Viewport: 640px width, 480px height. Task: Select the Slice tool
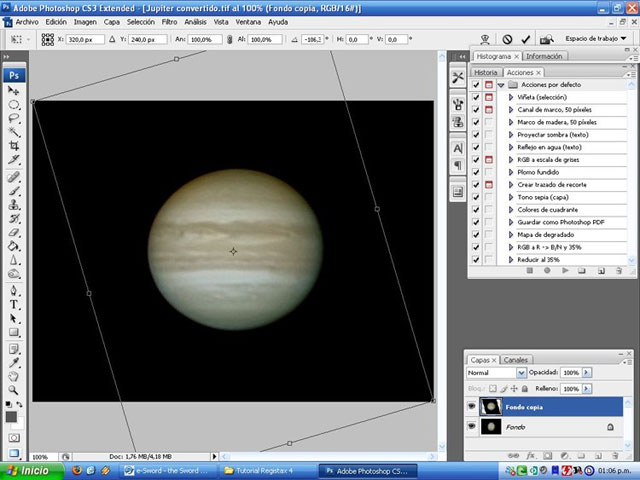(13, 160)
